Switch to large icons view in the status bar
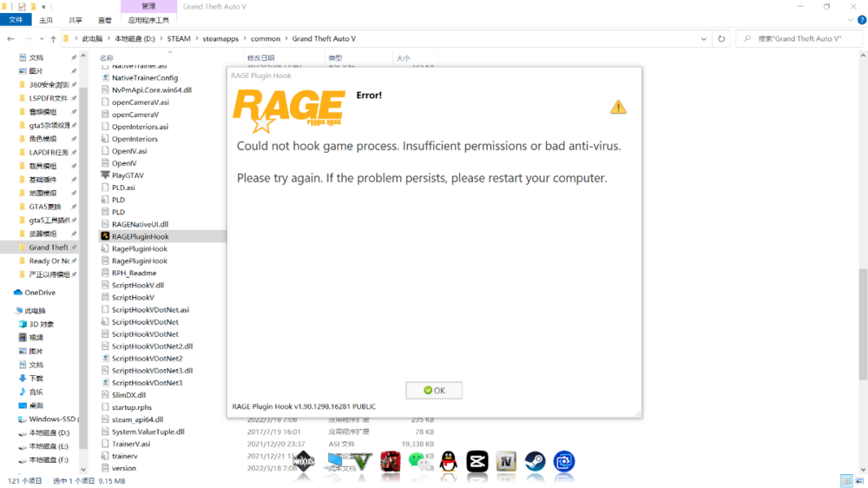 click(x=859, y=481)
